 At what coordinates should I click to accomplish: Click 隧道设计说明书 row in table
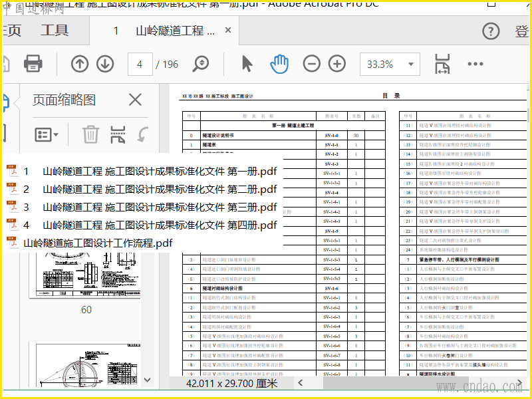(x=284, y=136)
